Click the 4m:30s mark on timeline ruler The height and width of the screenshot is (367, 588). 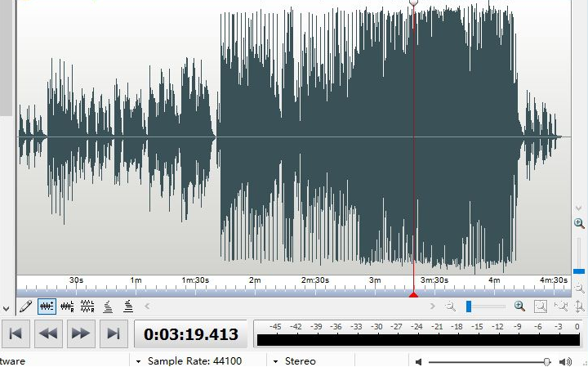pyautogui.click(x=554, y=280)
